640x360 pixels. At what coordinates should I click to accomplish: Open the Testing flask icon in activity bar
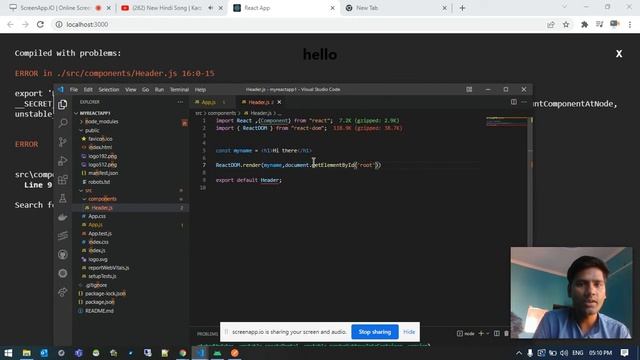62,198
